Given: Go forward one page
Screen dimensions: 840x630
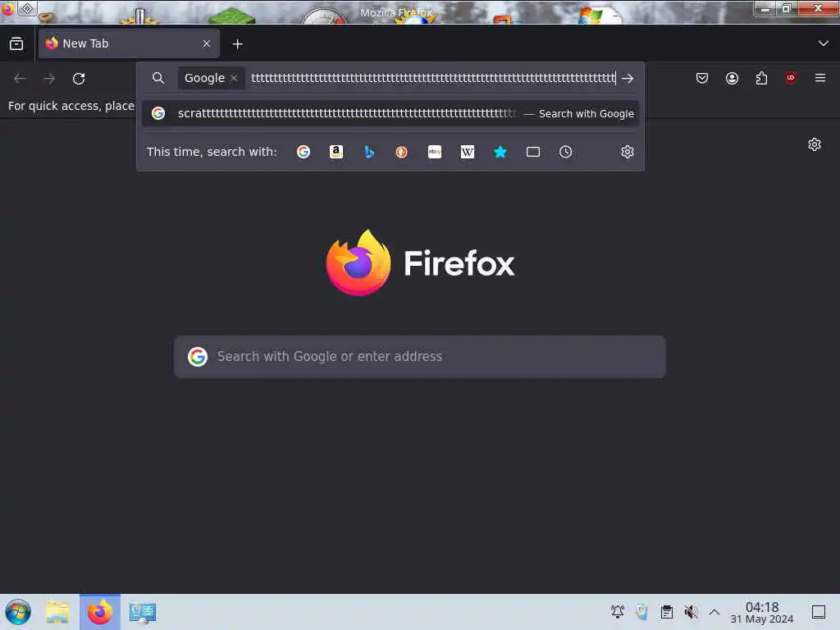Looking at the screenshot, I should tap(49, 79).
